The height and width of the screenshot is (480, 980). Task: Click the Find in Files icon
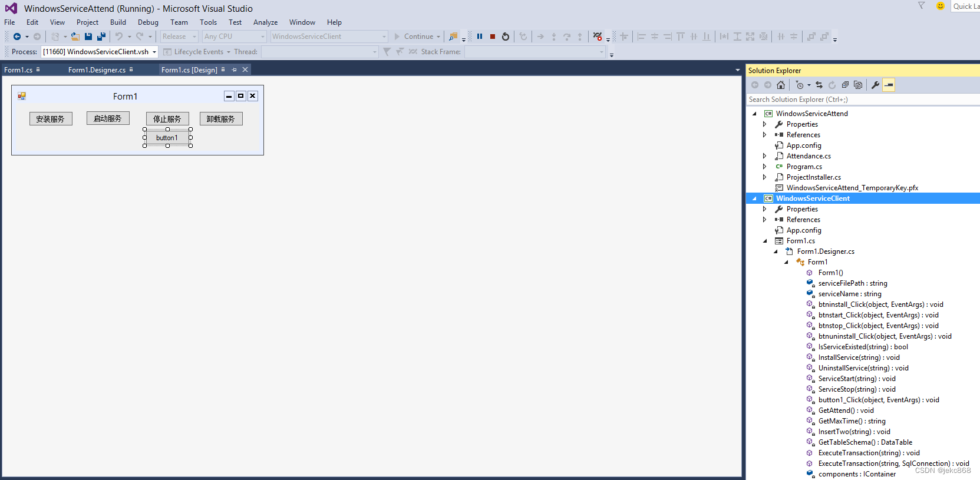(x=453, y=37)
